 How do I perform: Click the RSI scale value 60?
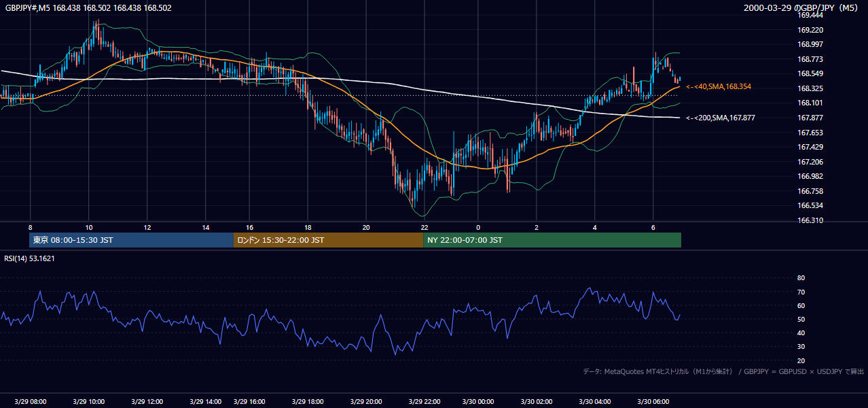click(x=801, y=305)
